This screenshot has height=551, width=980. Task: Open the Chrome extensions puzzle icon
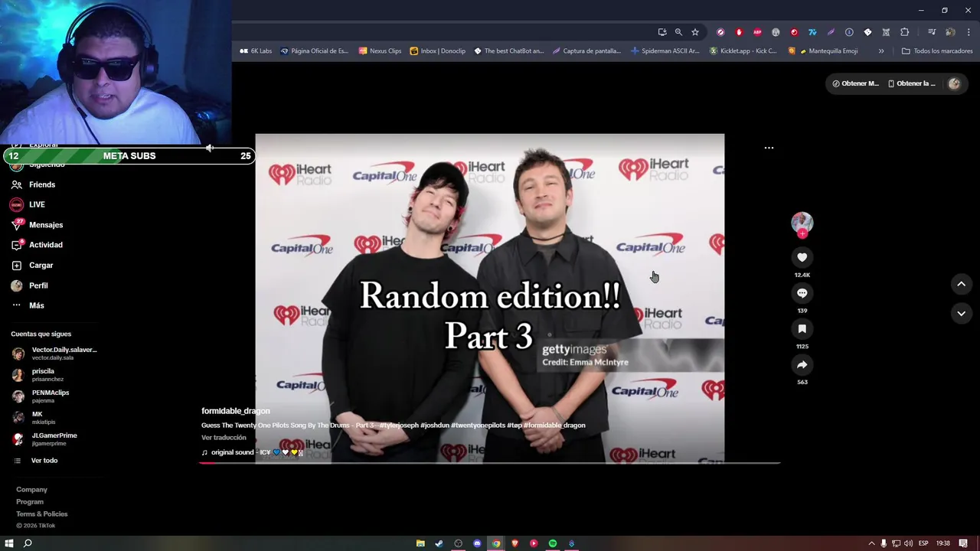(904, 32)
